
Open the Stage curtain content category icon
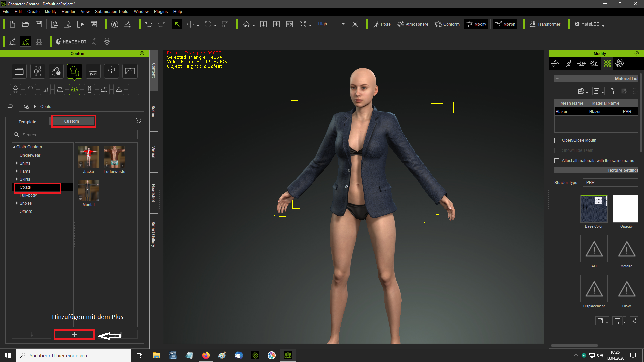[130, 71]
